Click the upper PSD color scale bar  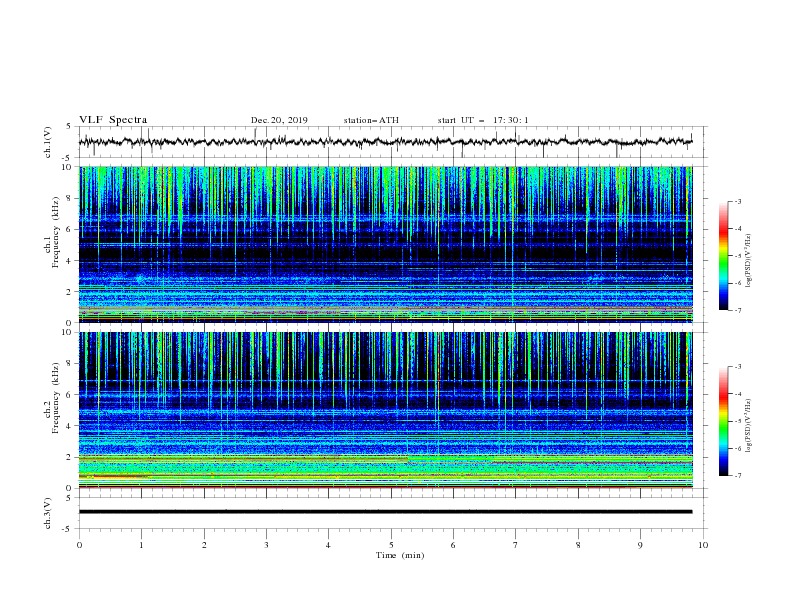tap(723, 255)
